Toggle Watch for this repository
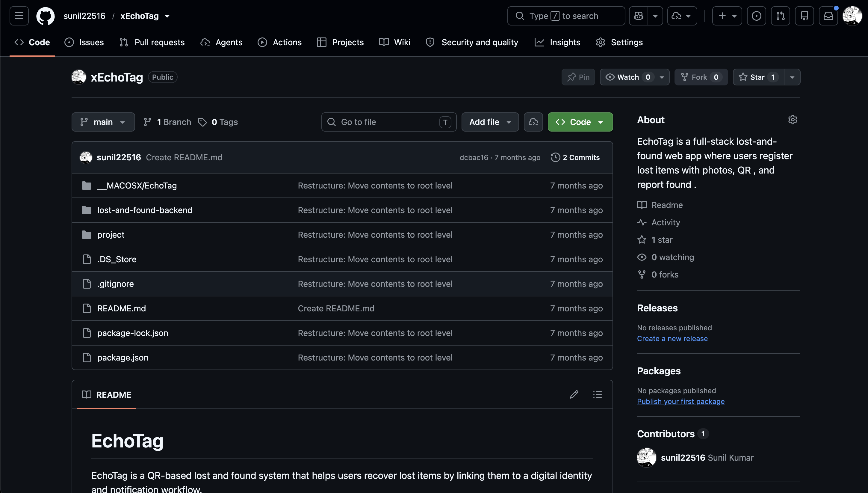 628,77
